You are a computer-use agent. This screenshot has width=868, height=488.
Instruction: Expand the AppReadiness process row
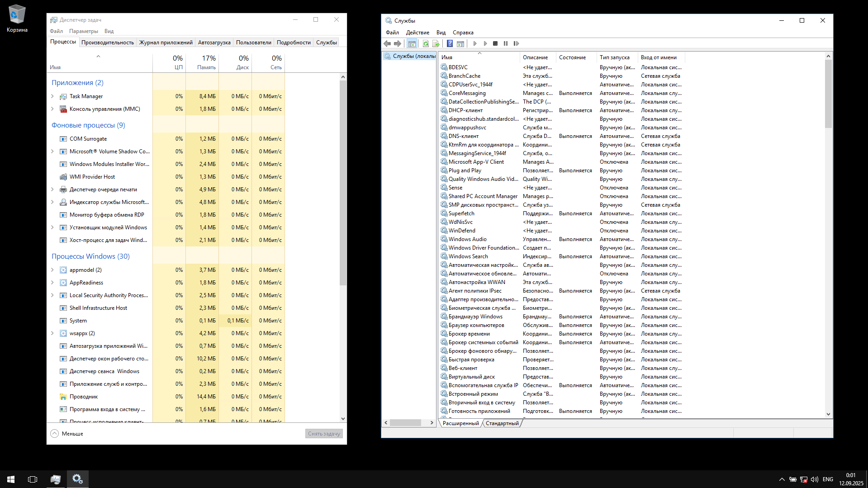[52, 283]
